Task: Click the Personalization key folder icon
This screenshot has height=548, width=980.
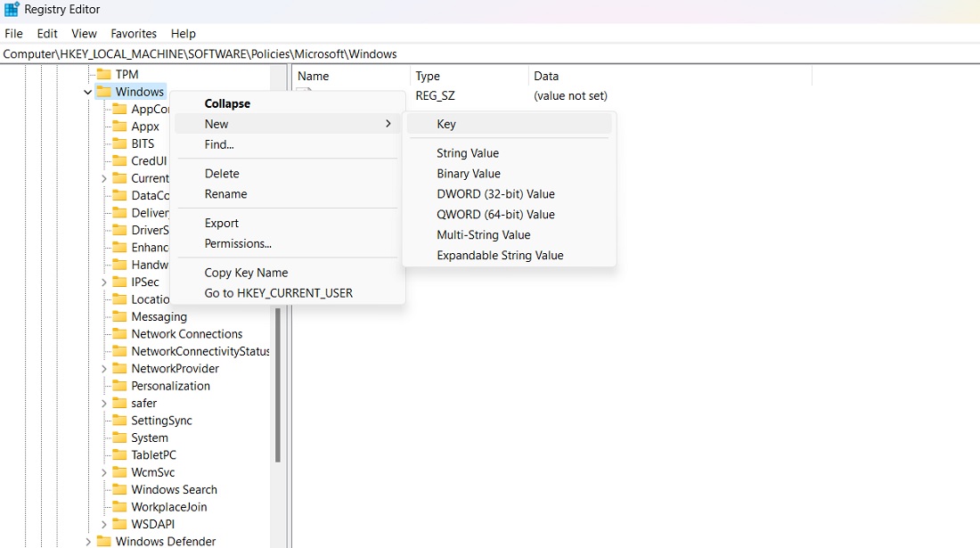Action: coord(119,386)
